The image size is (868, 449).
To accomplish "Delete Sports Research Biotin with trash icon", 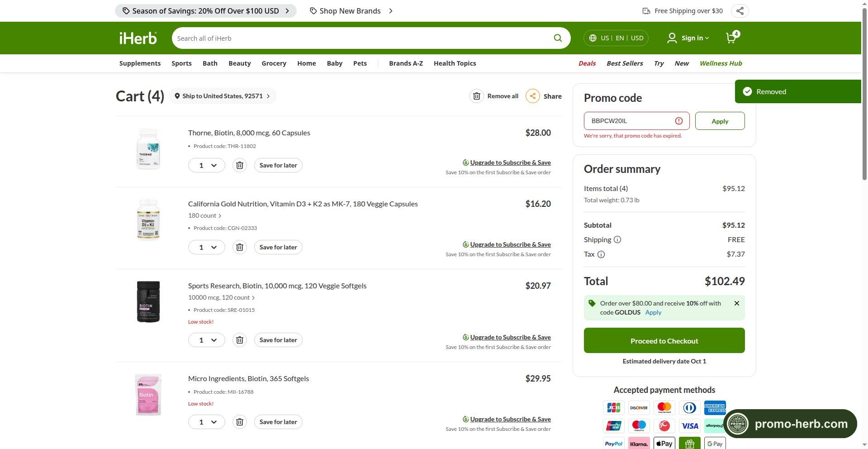I will pyautogui.click(x=240, y=340).
